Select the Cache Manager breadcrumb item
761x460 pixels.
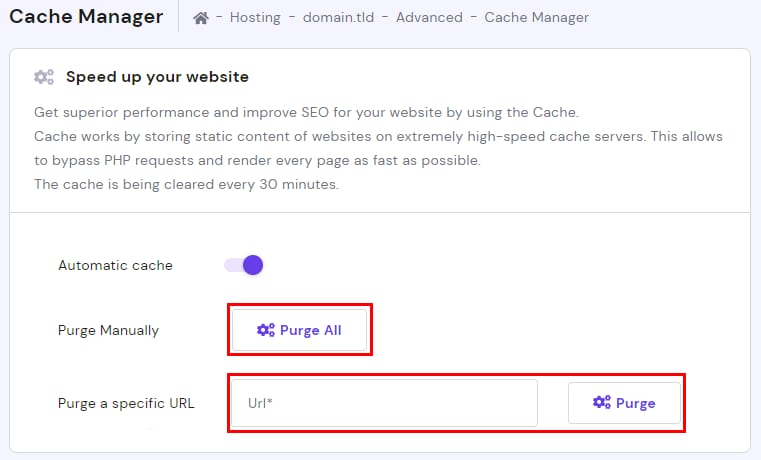[x=536, y=18]
